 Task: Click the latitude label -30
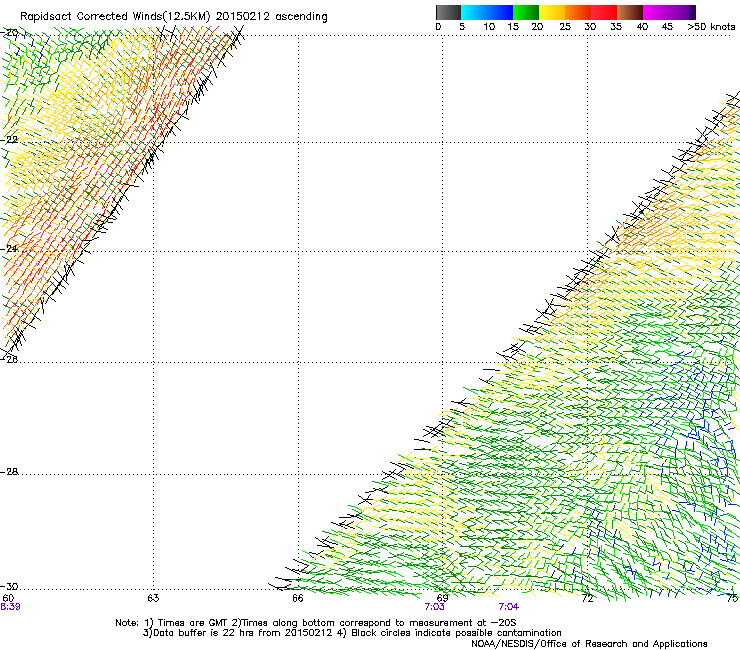point(10,586)
